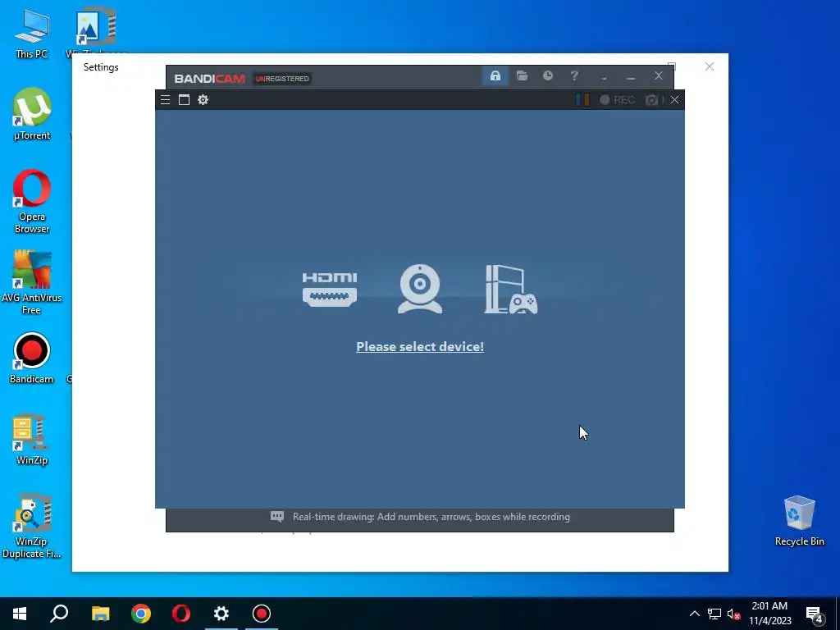This screenshot has height=630, width=840.
Task: Open This PC desktop icon
Action: [32, 34]
